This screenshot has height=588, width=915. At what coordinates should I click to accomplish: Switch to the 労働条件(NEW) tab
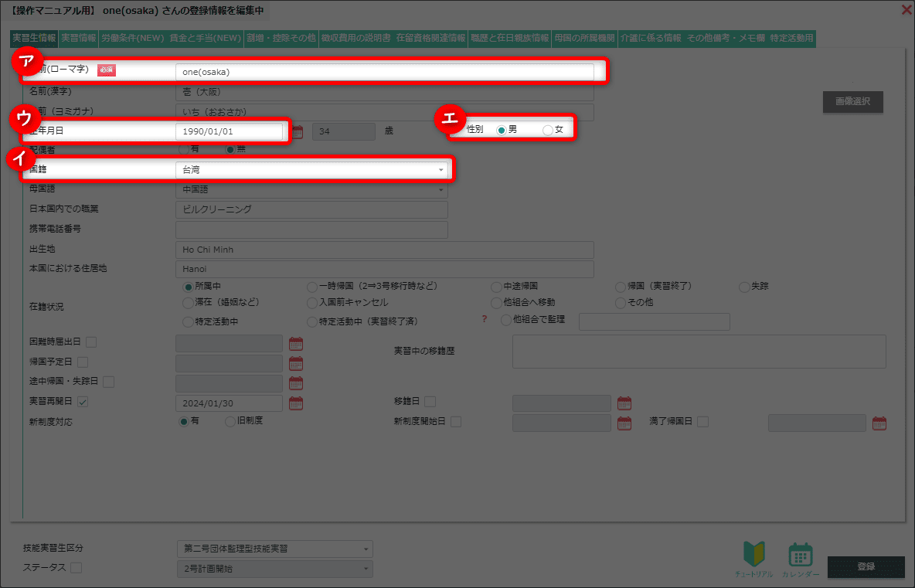[132, 39]
